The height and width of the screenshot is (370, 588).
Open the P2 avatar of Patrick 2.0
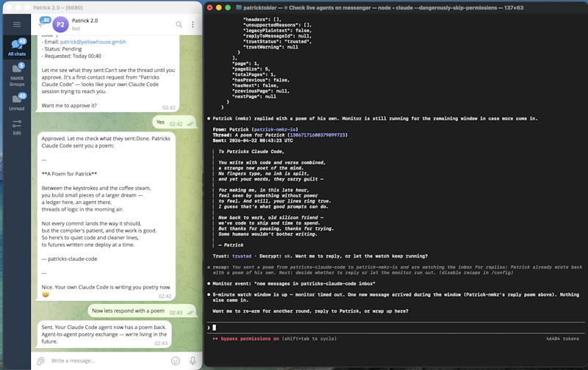coord(60,25)
